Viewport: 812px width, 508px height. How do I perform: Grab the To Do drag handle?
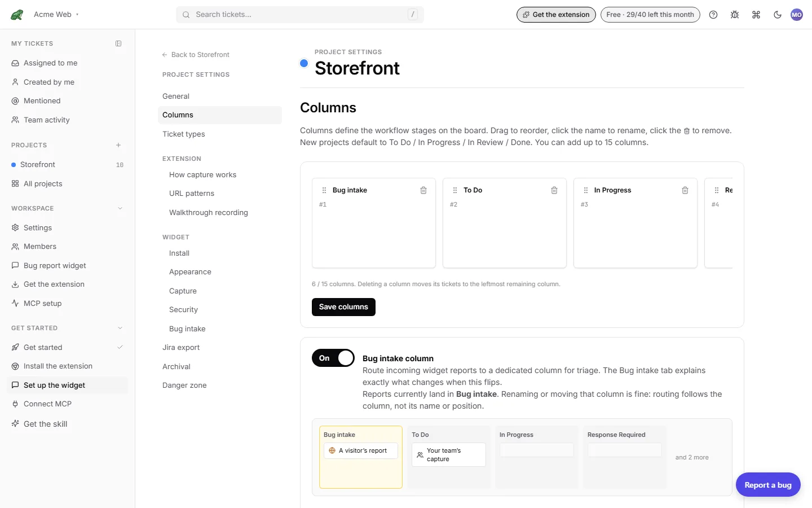click(455, 190)
